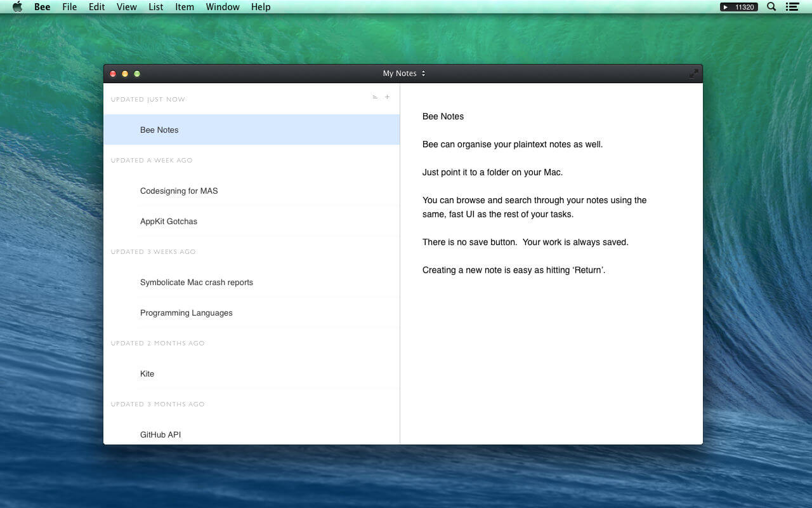Open the Kite note
Viewport: 812px width, 508px height.
[x=252, y=373]
